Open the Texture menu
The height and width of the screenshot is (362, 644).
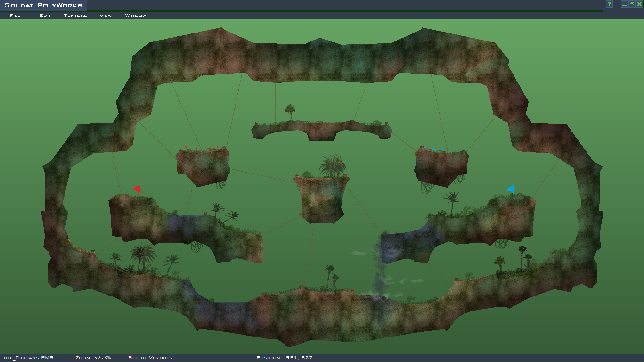[75, 16]
